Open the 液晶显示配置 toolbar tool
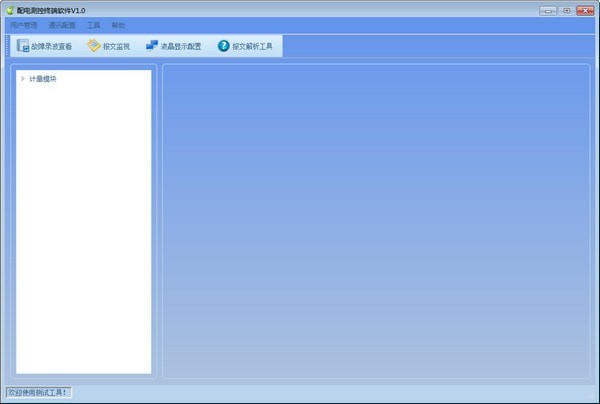This screenshot has width=600, height=404. pyautogui.click(x=174, y=46)
